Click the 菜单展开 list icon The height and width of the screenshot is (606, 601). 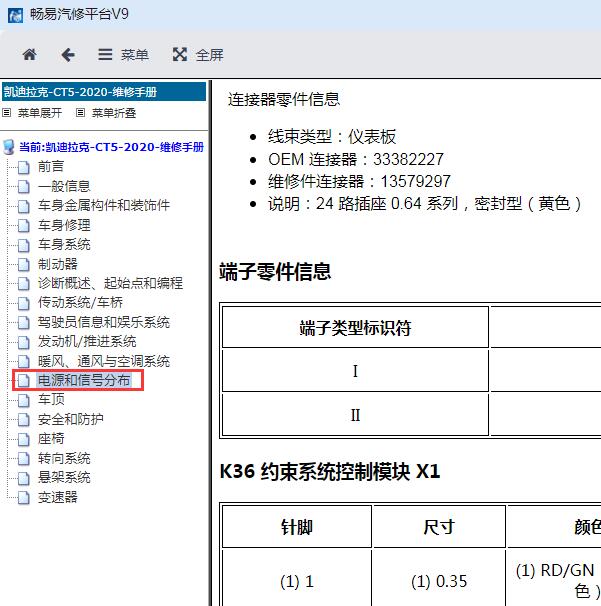tap(7, 112)
